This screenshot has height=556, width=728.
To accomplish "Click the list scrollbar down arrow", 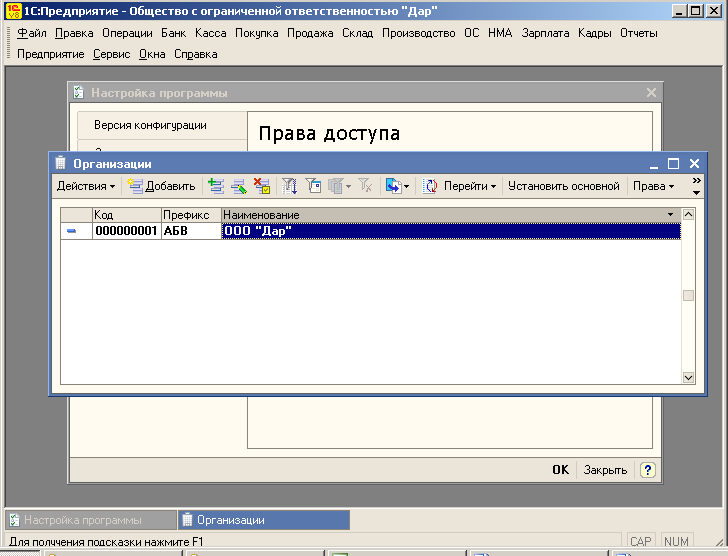I will 688,378.
